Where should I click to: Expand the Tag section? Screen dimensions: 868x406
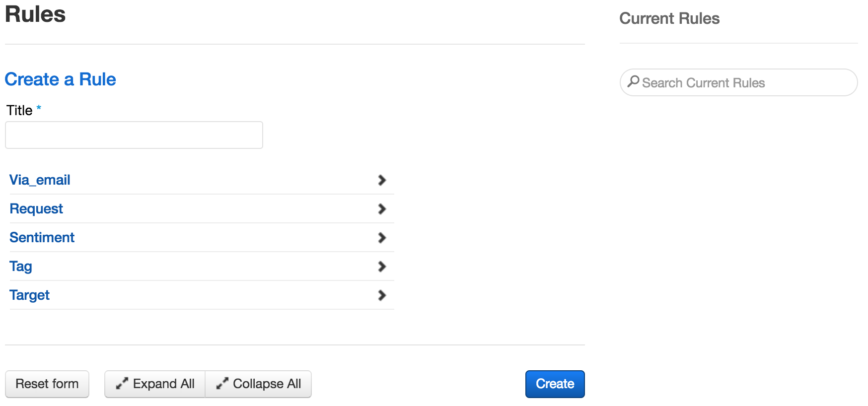[202, 267]
